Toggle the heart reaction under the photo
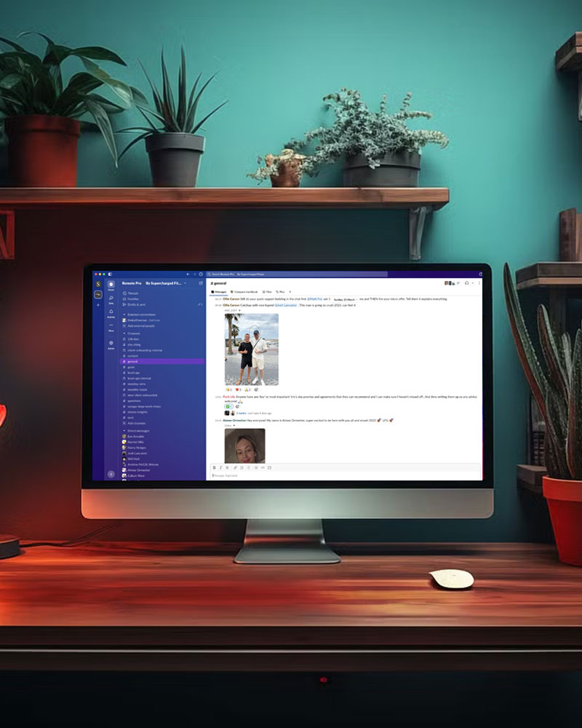The width and height of the screenshot is (582, 728). [239, 389]
